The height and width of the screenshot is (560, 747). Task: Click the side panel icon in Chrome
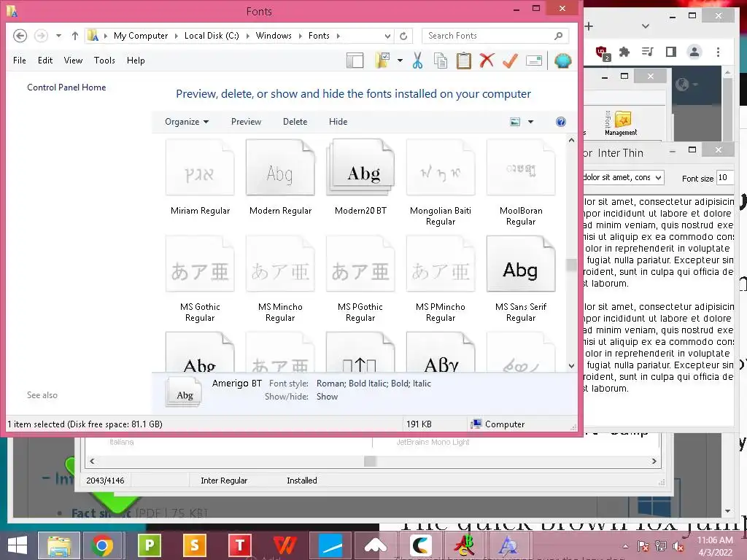671,52
